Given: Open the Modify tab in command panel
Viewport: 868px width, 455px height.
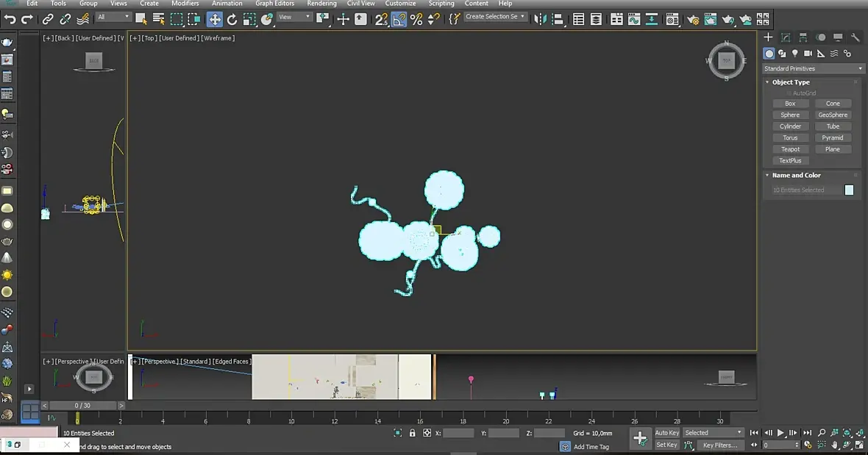Looking at the screenshot, I should point(786,37).
